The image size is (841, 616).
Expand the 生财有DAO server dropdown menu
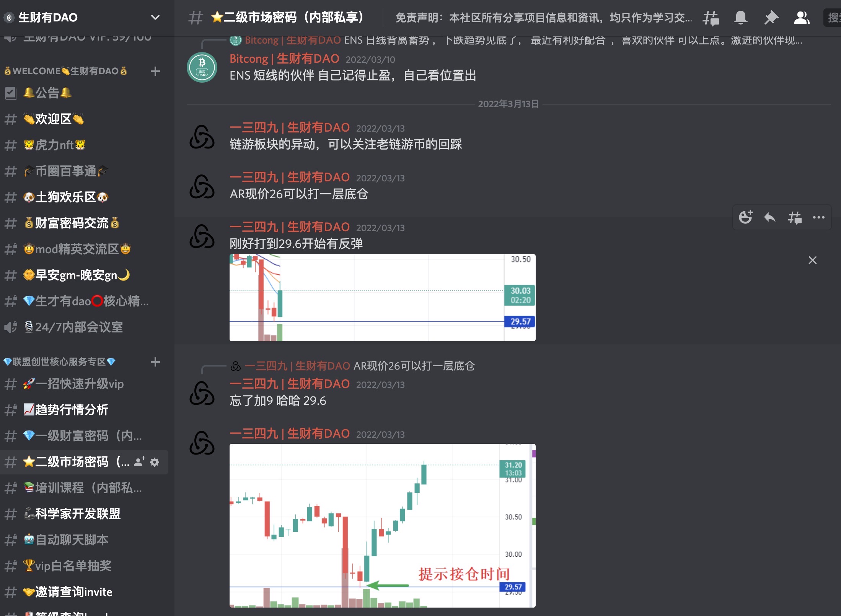155,17
